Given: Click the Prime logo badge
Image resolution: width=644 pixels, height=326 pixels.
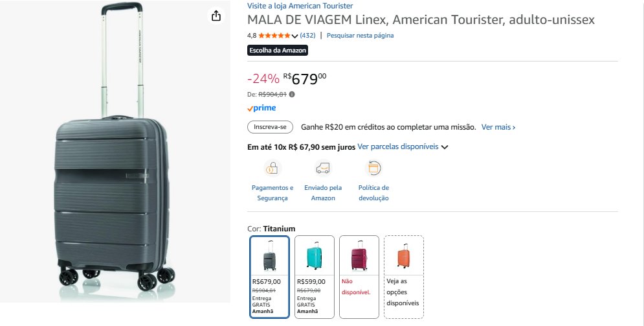Looking at the screenshot, I should click(261, 108).
